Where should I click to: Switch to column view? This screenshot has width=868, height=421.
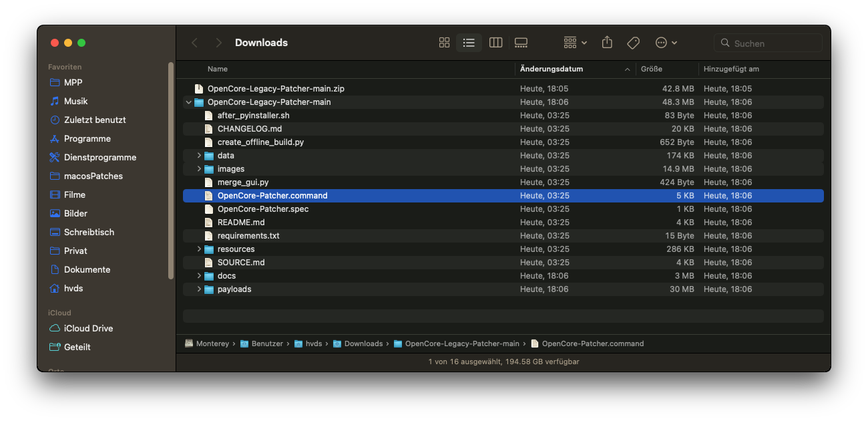tap(495, 43)
